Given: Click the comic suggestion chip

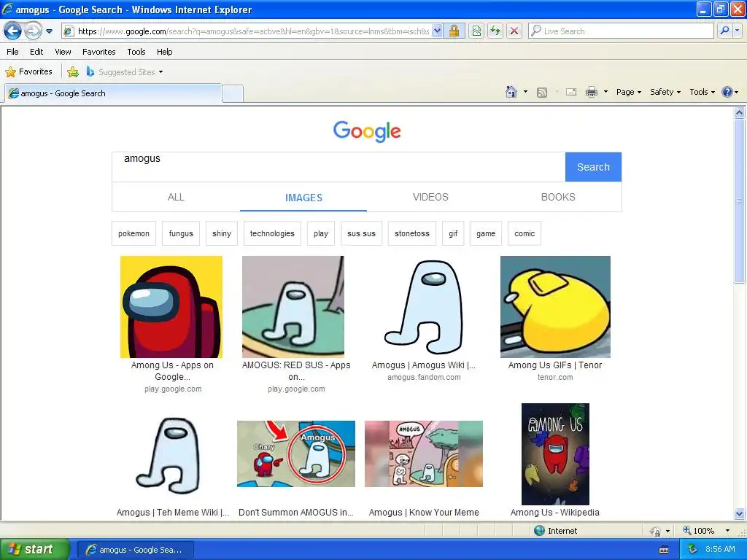Looking at the screenshot, I should click(525, 233).
